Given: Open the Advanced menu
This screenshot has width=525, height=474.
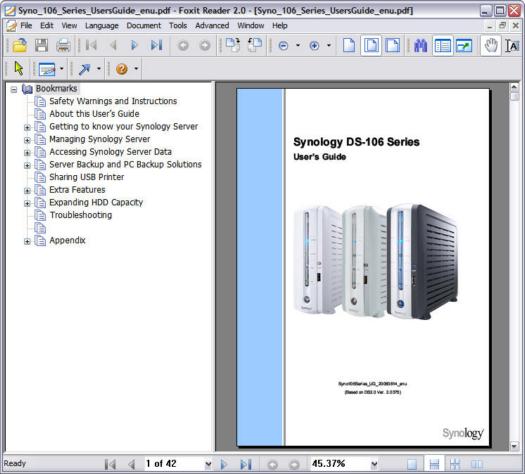Looking at the screenshot, I should point(212,26).
